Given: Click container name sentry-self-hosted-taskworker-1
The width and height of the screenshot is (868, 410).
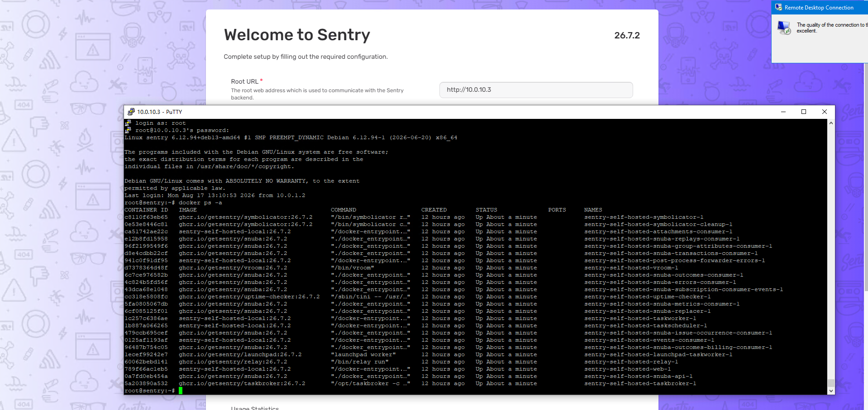Looking at the screenshot, I should pyautogui.click(x=640, y=318).
